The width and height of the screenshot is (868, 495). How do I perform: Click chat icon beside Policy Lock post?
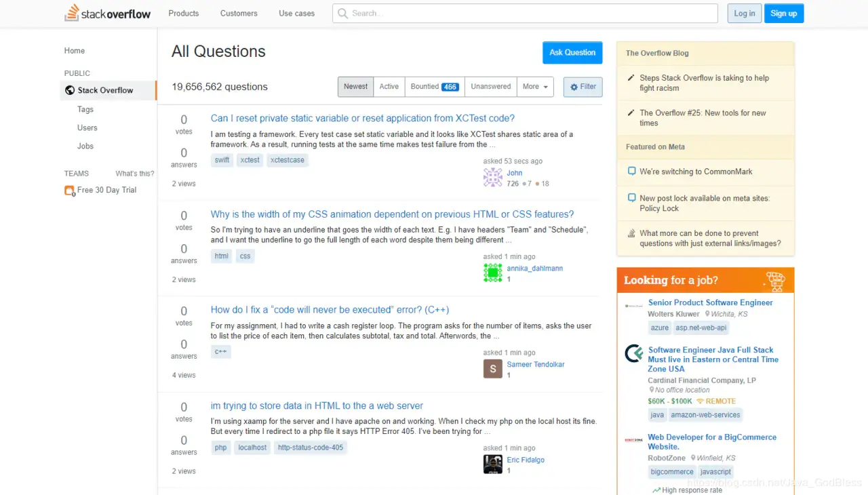[x=631, y=199]
